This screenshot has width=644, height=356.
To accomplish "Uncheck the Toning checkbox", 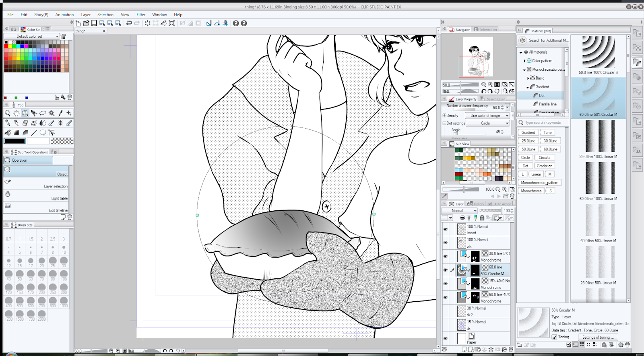I will coord(554,337).
